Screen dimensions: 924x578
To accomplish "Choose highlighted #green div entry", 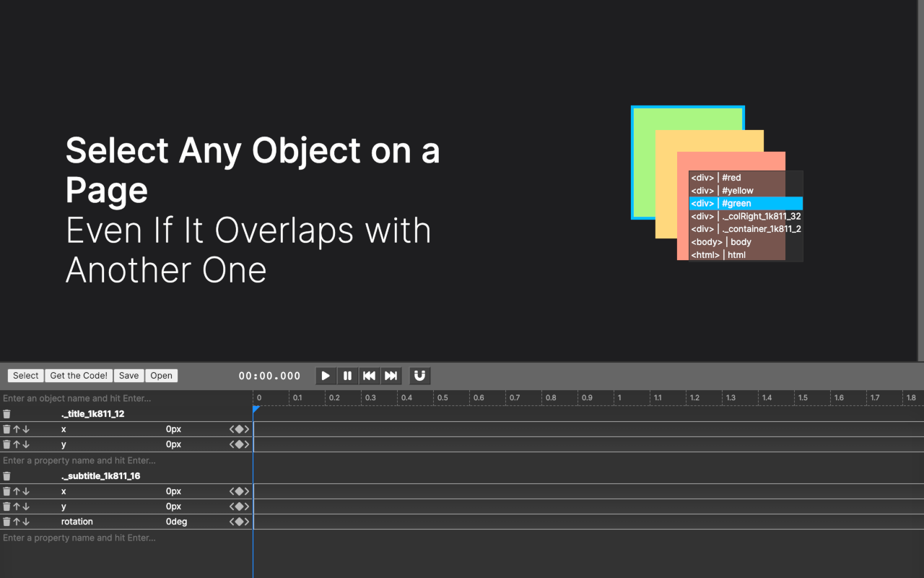I will [x=746, y=204].
